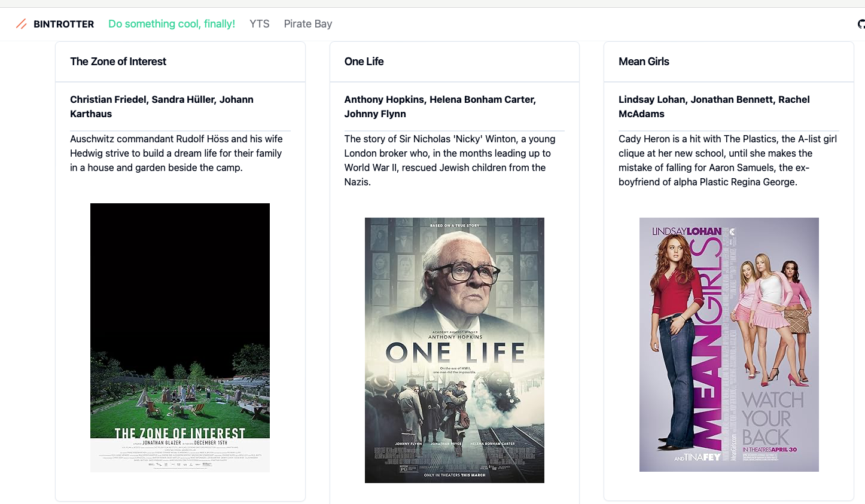This screenshot has height=504, width=865.
Task: Click the 'Cady Heron is a hit' synopsis
Action: (x=727, y=160)
